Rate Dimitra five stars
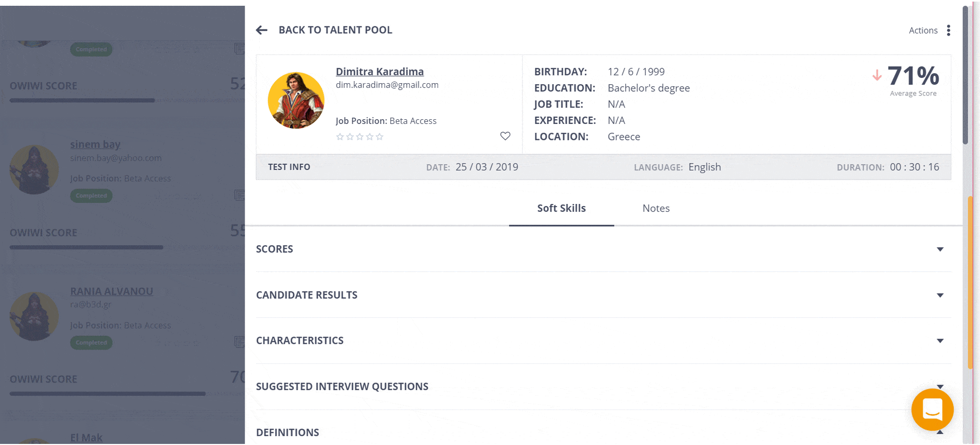Image resolution: width=980 pixels, height=445 pixels. tap(380, 137)
